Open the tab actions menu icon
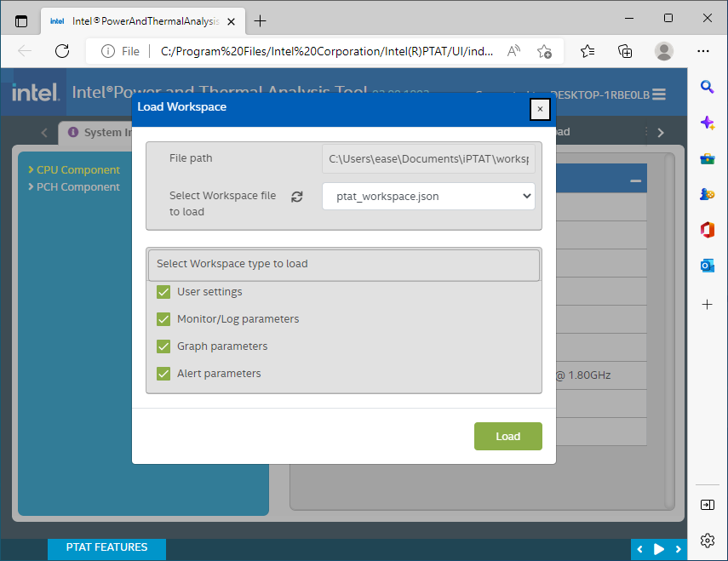728x561 pixels. pos(21,21)
